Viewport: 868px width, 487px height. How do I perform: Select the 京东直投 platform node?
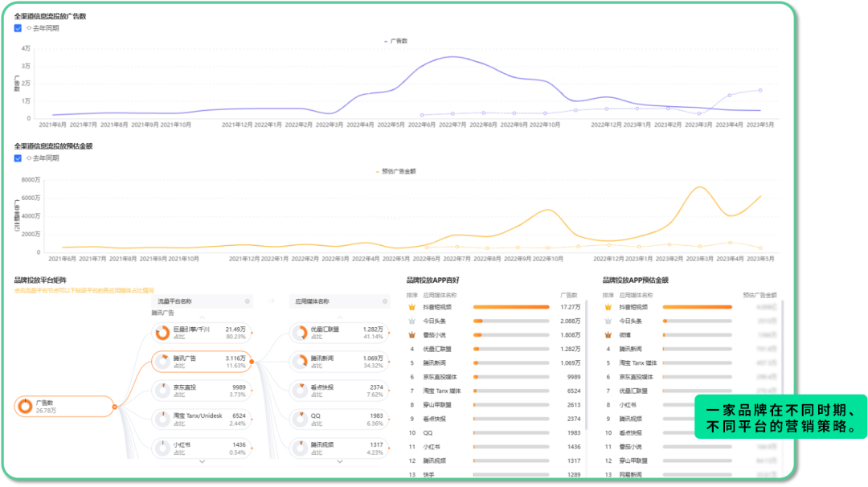(x=202, y=391)
